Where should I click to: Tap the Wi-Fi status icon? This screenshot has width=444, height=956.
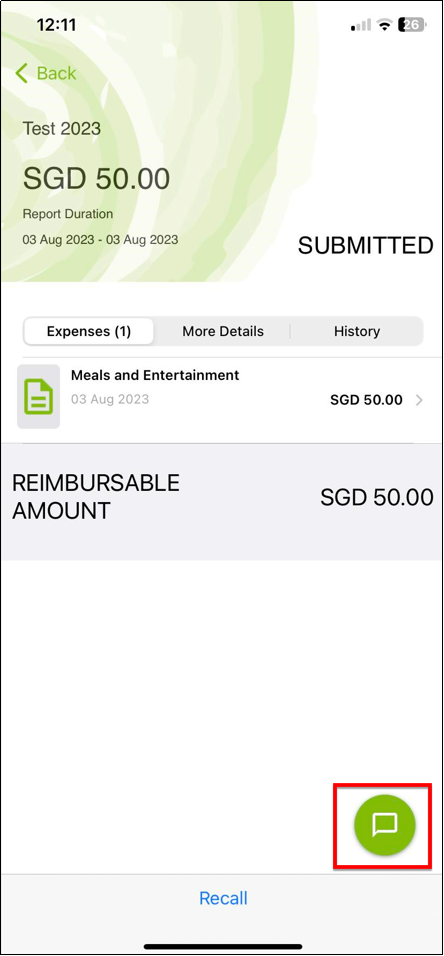pyautogui.click(x=384, y=24)
